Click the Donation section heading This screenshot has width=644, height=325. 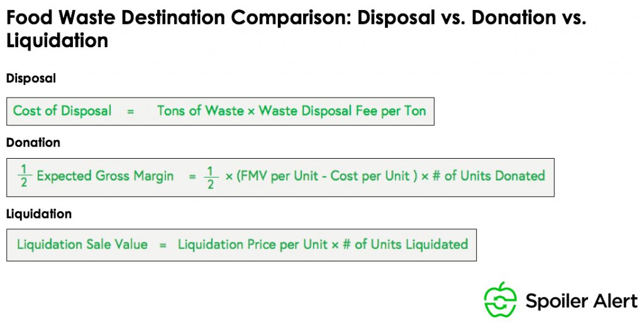pos(33,142)
